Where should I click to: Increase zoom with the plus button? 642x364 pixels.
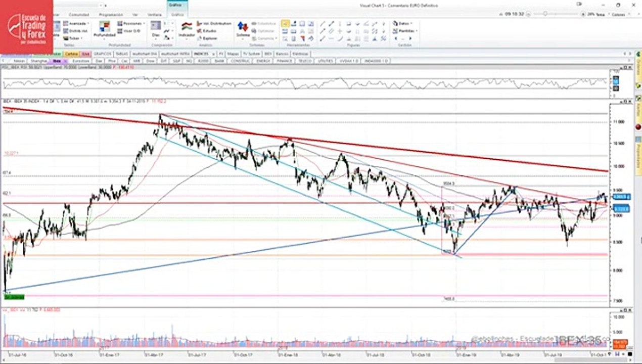click(583, 14)
